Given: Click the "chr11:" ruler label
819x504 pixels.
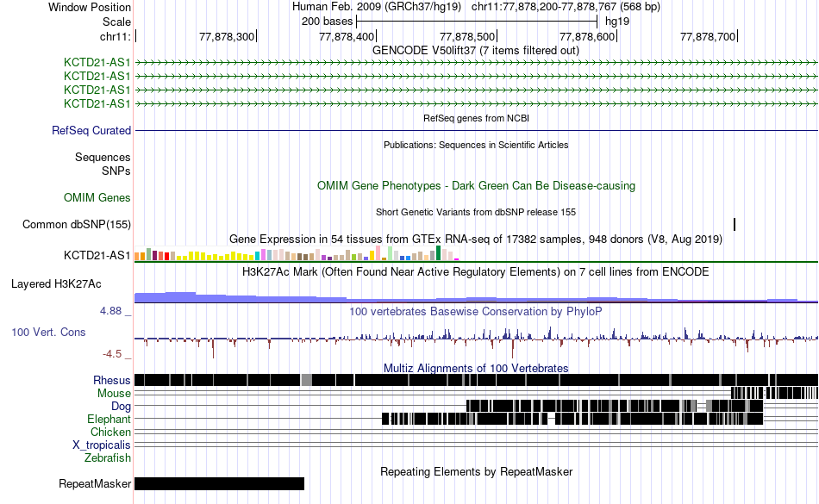Looking at the screenshot, I should pos(115,36).
